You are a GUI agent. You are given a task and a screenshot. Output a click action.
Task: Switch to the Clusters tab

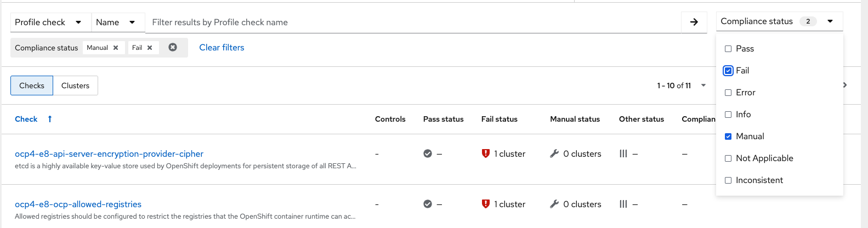[75, 86]
